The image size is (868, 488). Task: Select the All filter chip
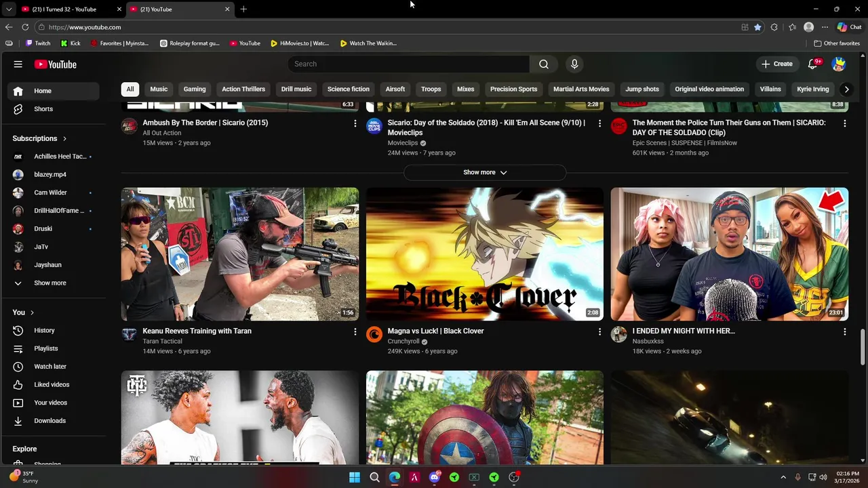tap(130, 89)
